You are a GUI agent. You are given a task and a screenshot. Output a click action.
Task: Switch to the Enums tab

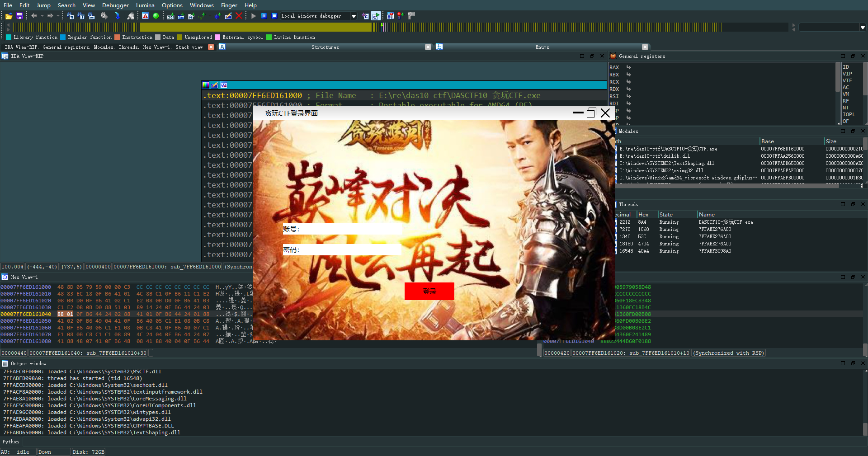(x=542, y=47)
